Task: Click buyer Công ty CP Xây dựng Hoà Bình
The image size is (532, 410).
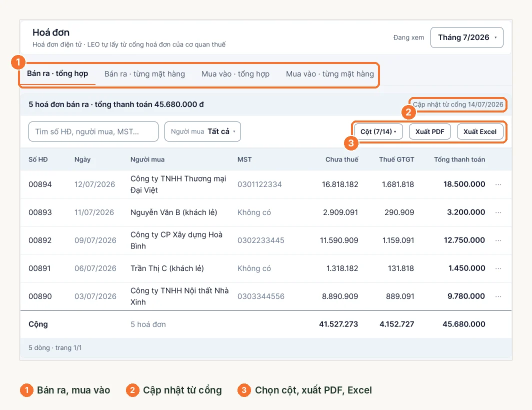Action: tap(176, 240)
